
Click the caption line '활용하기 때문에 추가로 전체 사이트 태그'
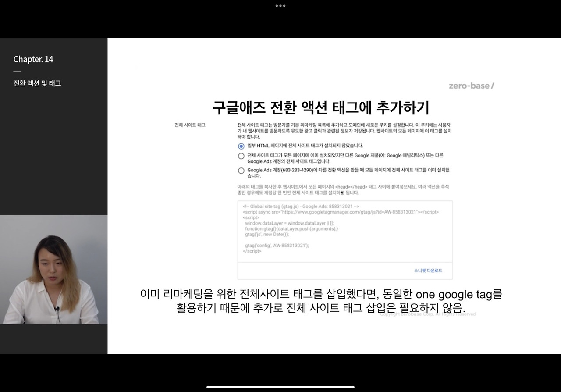[x=321, y=307]
